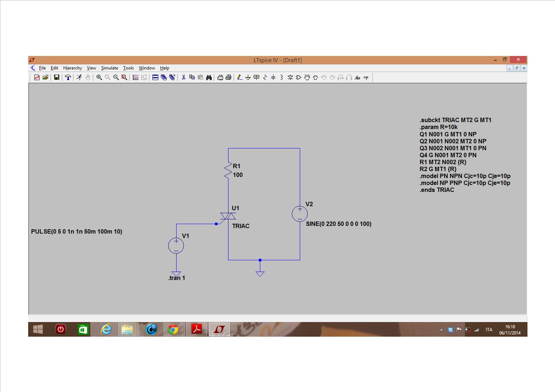Click the Cut scissors icon
Viewport: 555px width, 392px height.
pyautogui.click(x=184, y=77)
